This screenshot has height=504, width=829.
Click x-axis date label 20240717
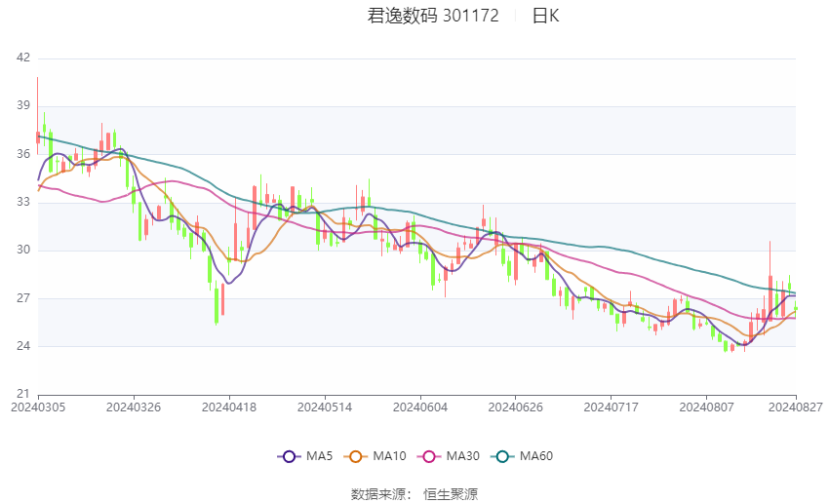point(612,407)
